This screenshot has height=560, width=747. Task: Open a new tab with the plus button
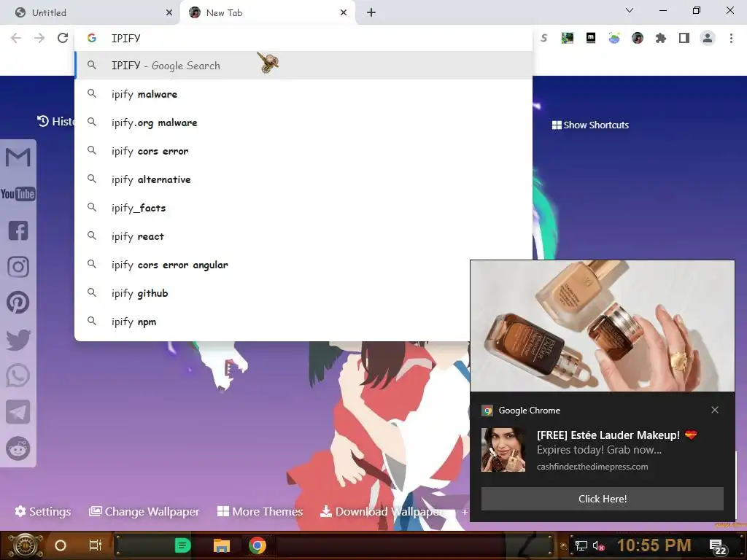coord(371,12)
